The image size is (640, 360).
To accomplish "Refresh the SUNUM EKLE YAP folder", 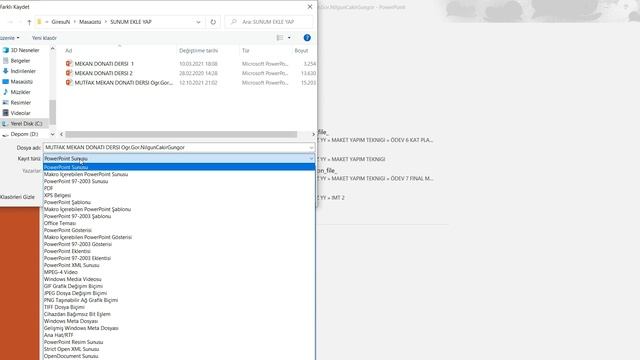I will 213,22.
